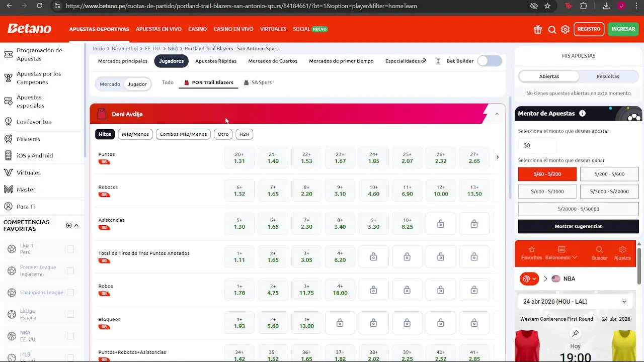Click the bet amount field showing 30
Viewport: 644px width, 362px height.
537,145
